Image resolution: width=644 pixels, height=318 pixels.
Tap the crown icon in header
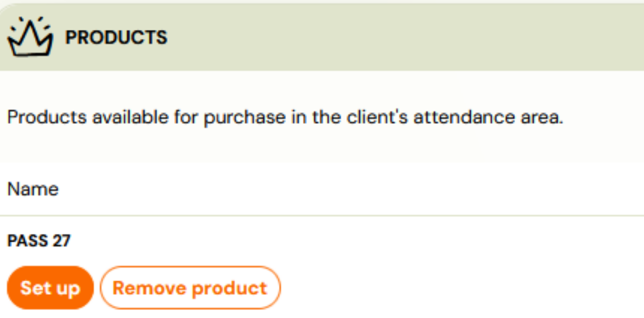30,37
